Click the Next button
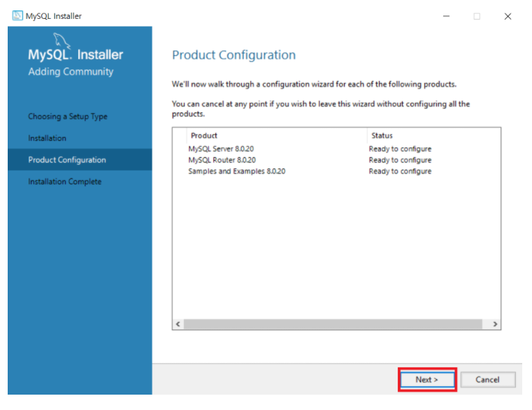Viewport: 532px width, 410px height. [427, 379]
